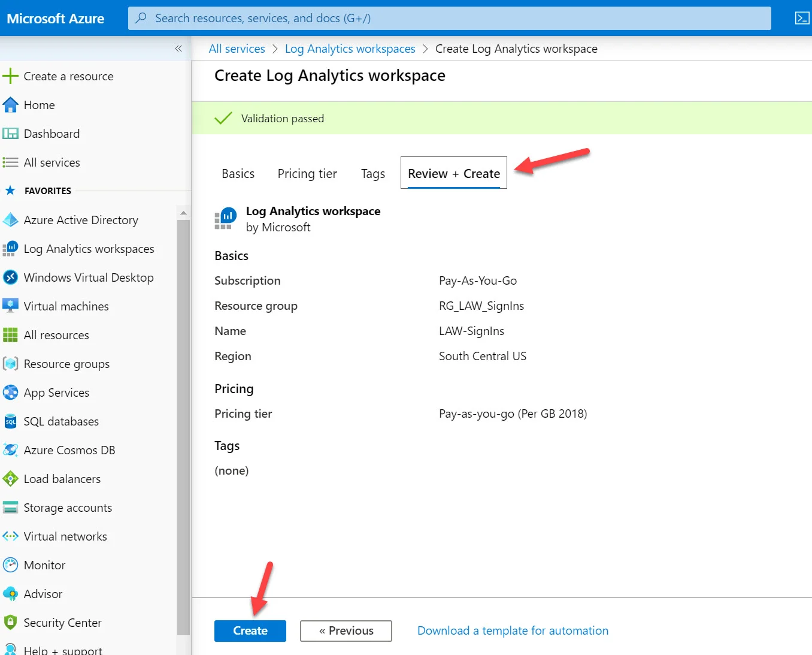Screen dimensions: 812x655
Task: Click the Storage accounts icon
Action: coord(10,508)
